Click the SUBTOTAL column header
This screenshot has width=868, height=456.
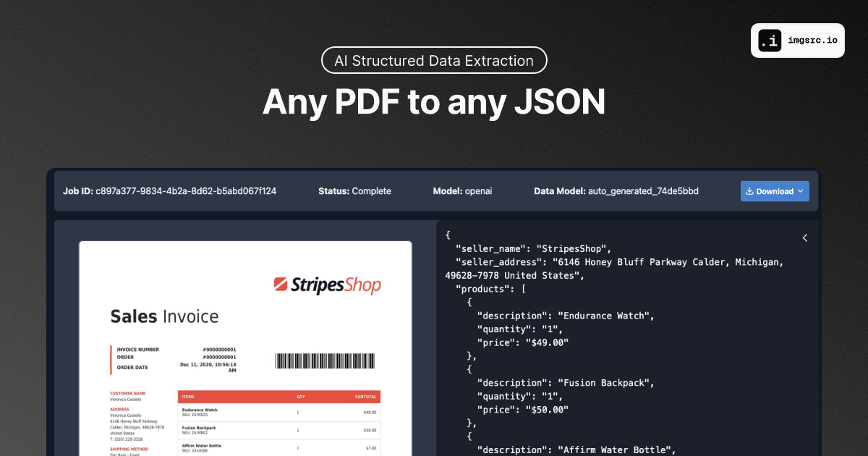pyautogui.click(x=366, y=397)
